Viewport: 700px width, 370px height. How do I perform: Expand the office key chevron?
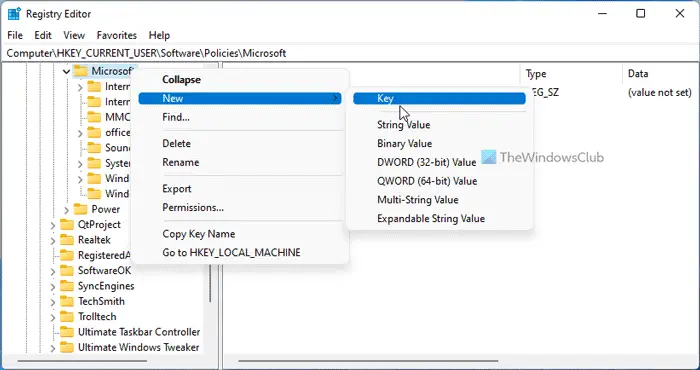80,133
